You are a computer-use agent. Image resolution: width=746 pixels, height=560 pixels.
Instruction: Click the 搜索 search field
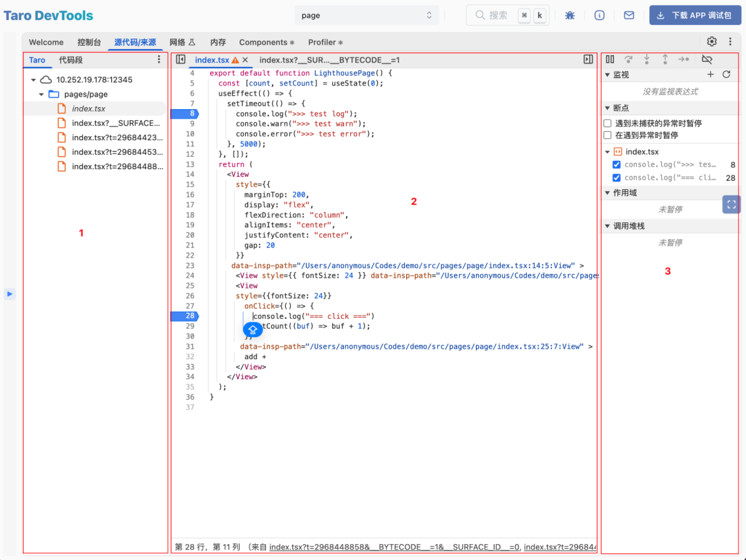pyautogui.click(x=508, y=15)
